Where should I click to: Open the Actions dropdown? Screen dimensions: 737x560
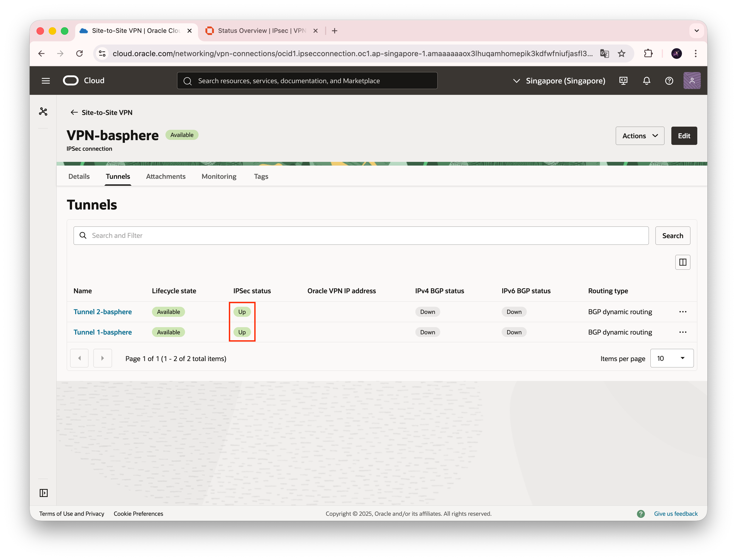pyautogui.click(x=640, y=136)
